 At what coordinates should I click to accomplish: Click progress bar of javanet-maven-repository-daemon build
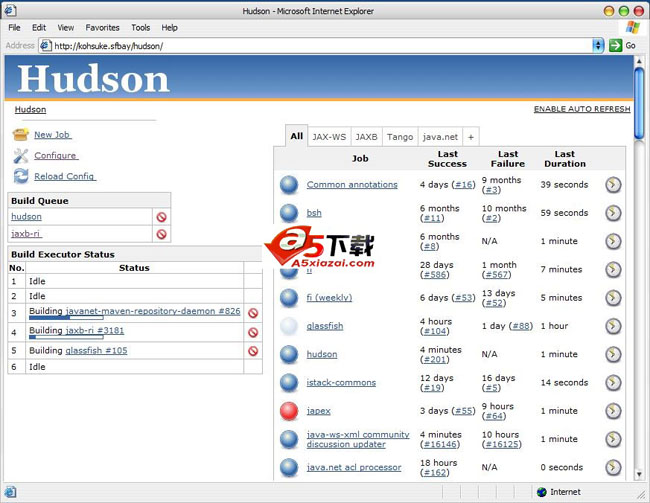(66, 318)
